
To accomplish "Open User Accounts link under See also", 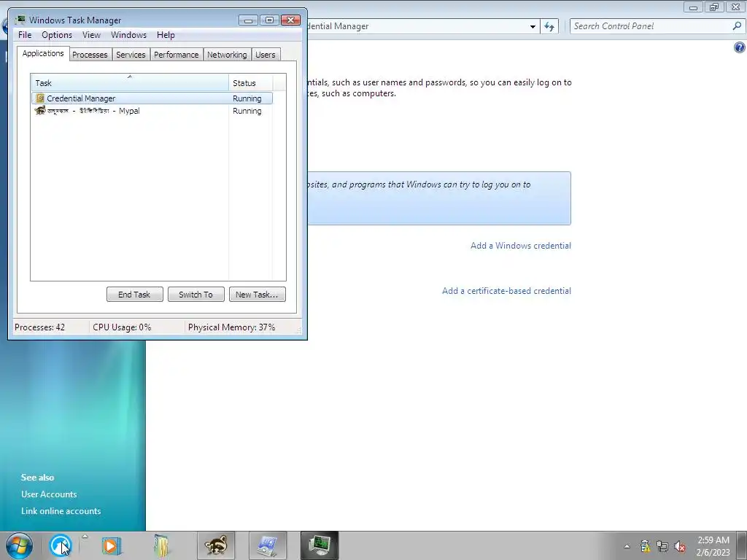I will coord(49,494).
